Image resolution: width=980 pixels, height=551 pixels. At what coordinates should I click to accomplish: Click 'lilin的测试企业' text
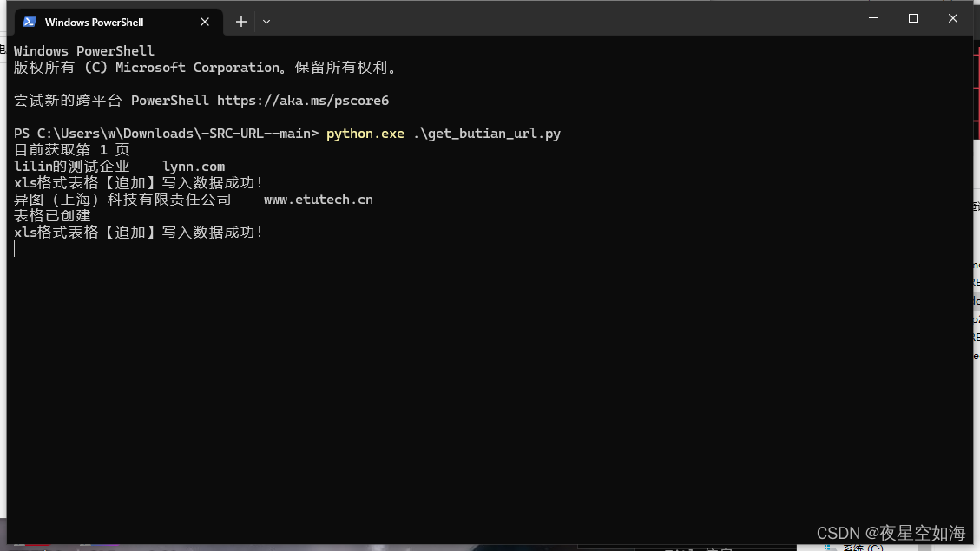pos(72,167)
